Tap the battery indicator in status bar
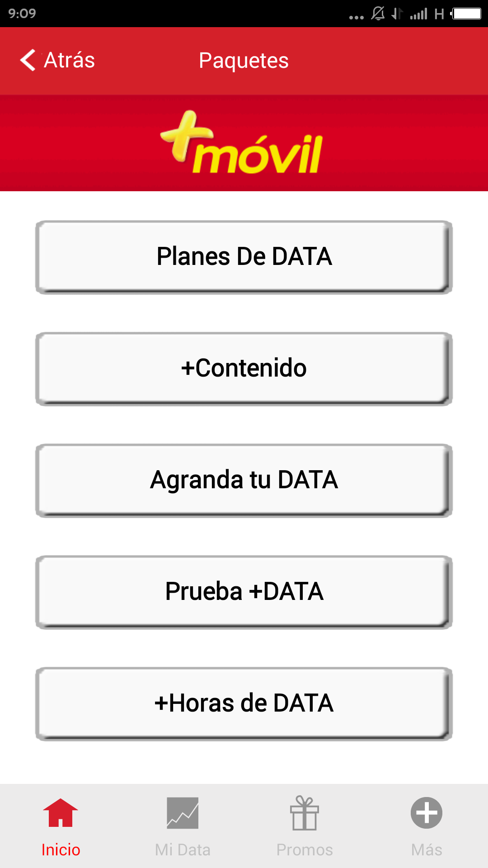The width and height of the screenshot is (488, 868). 466,14
